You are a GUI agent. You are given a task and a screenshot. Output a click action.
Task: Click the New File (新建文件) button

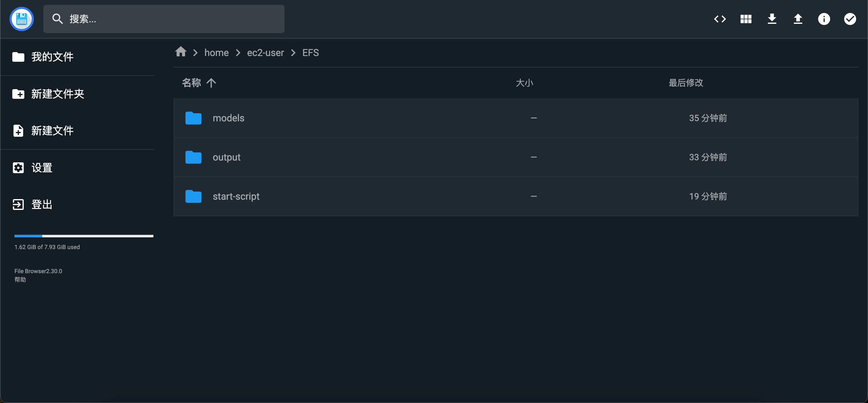77,131
